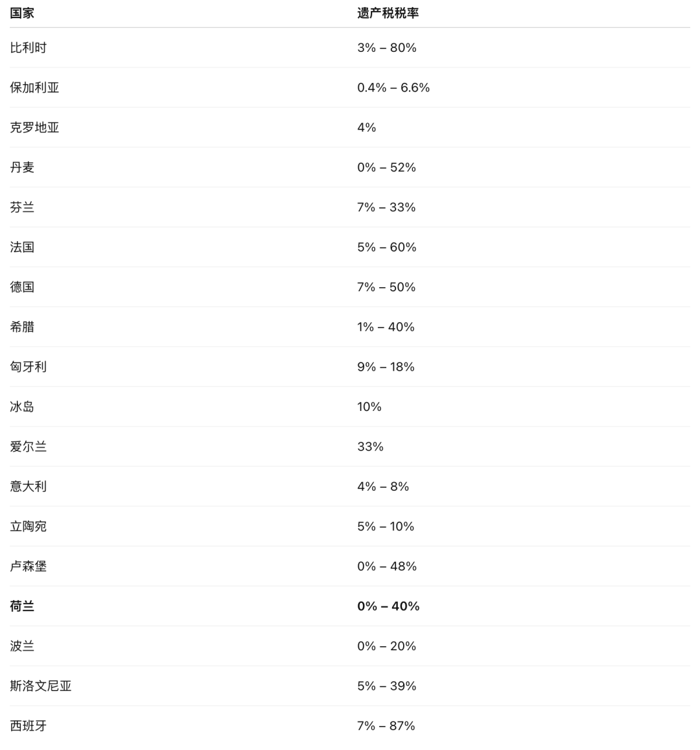Select the bold 荷兰 row label
This screenshot has width=700, height=750.
(22, 606)
